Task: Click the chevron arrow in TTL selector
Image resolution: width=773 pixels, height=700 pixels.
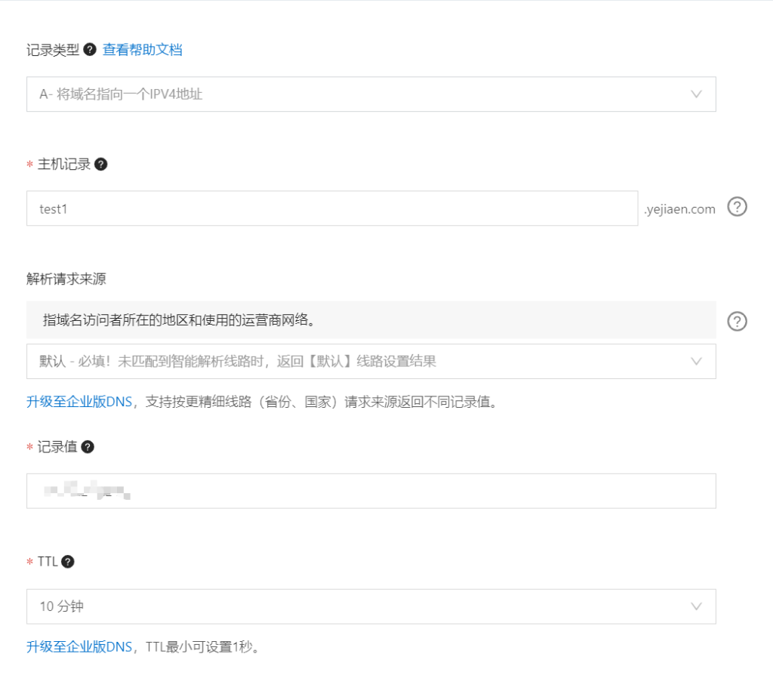Action: tap(696, 606)
